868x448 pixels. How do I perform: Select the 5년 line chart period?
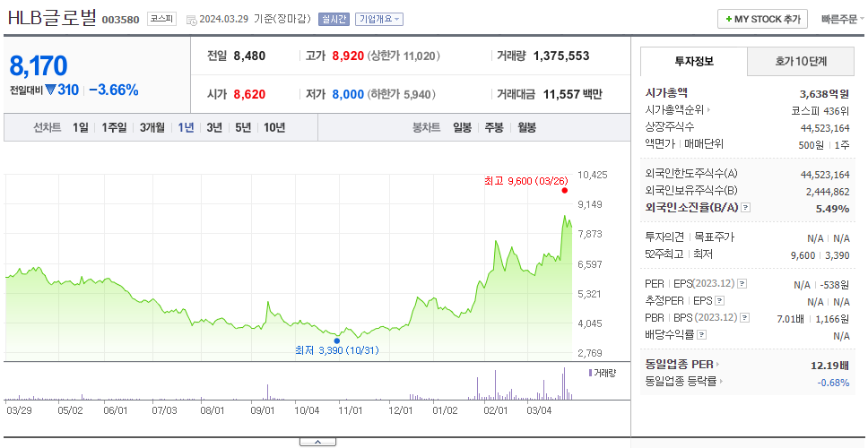coord(243,128)
